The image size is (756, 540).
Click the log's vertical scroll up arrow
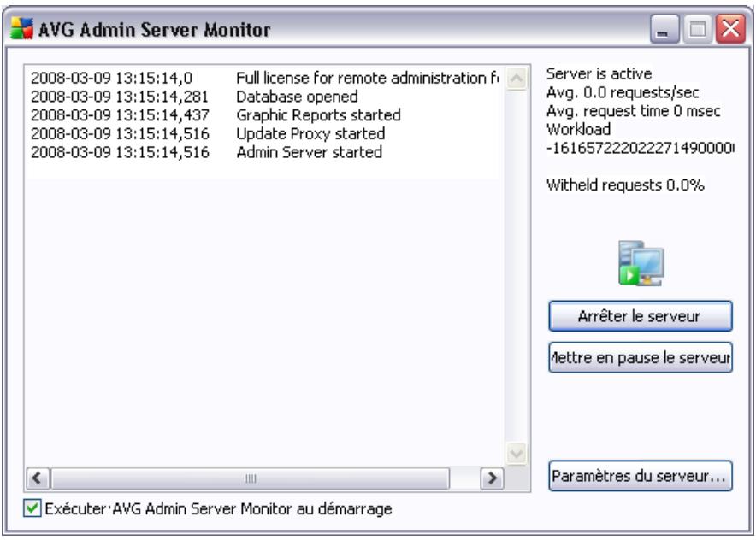517,79
